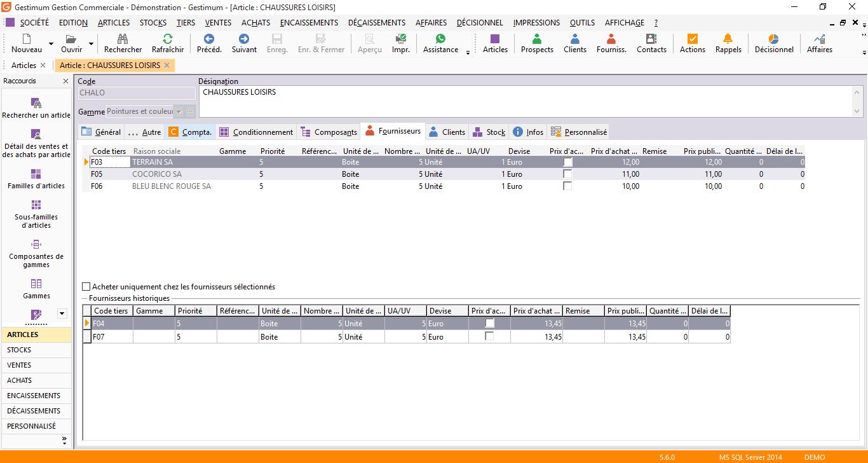Expand the navigation pane chevrons at bottom

pyautogui.click(x=64, y=439)
